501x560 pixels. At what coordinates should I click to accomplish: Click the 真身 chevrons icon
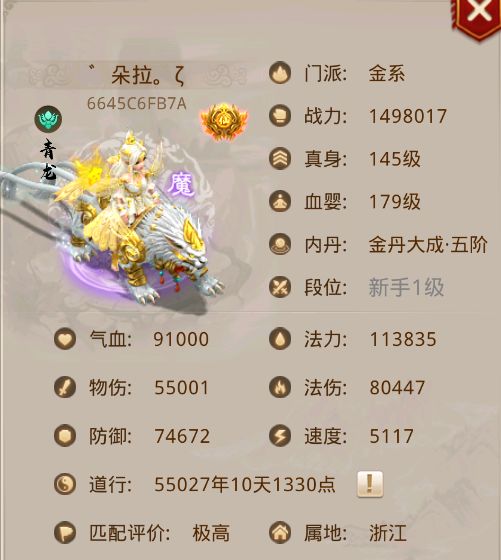click(280, 159)
